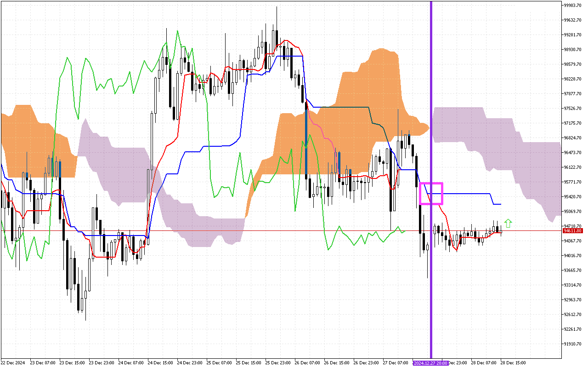Image resolution: width=588 pixels, height=368 pixels.
Task: Click the 96473.70 axis value
Action: 572,153
